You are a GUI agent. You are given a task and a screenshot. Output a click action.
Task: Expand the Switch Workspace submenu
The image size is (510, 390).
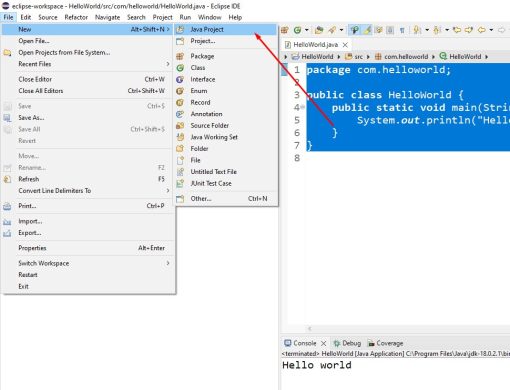(87, 263)
